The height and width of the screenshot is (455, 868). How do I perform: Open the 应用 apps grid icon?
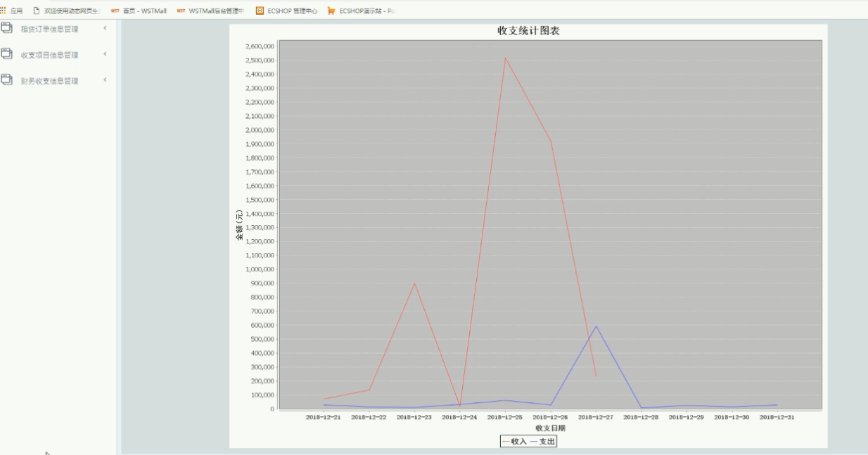click(x=3, y=11)
